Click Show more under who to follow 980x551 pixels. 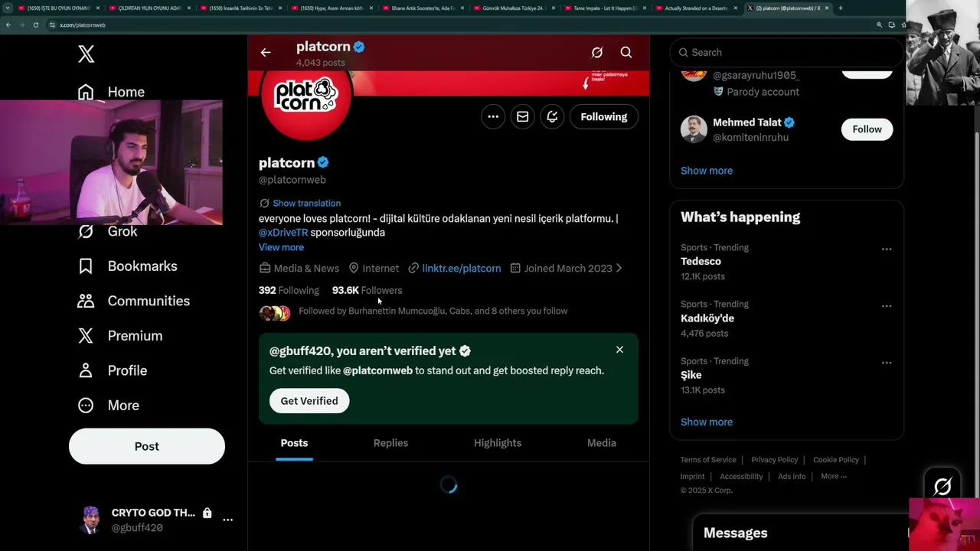coord(707,171)
